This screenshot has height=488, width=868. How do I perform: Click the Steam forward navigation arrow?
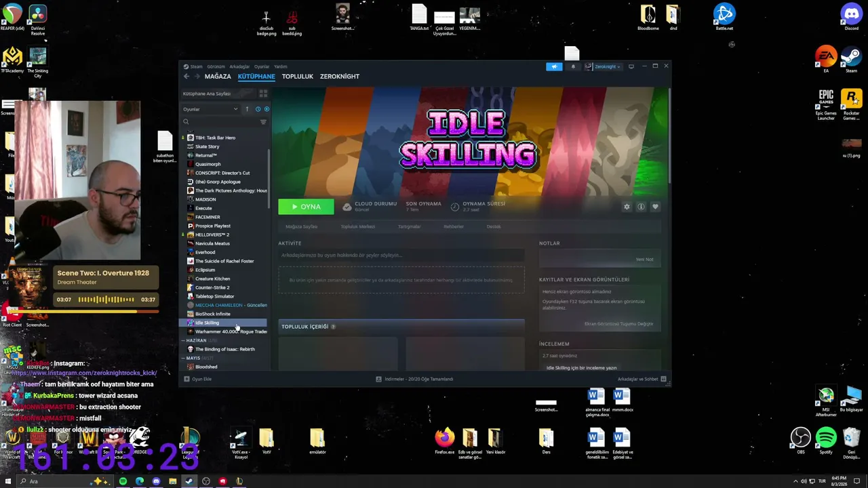point(197,77)
